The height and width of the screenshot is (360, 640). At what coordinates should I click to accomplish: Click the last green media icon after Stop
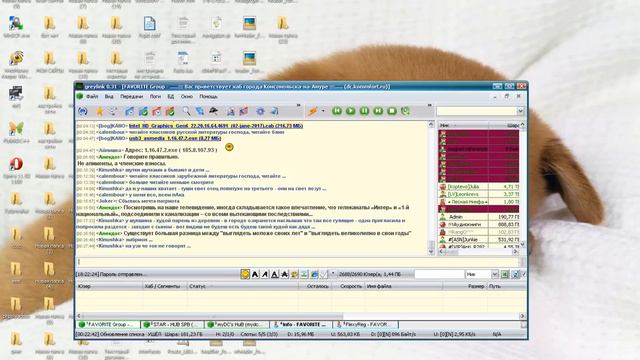405,111
